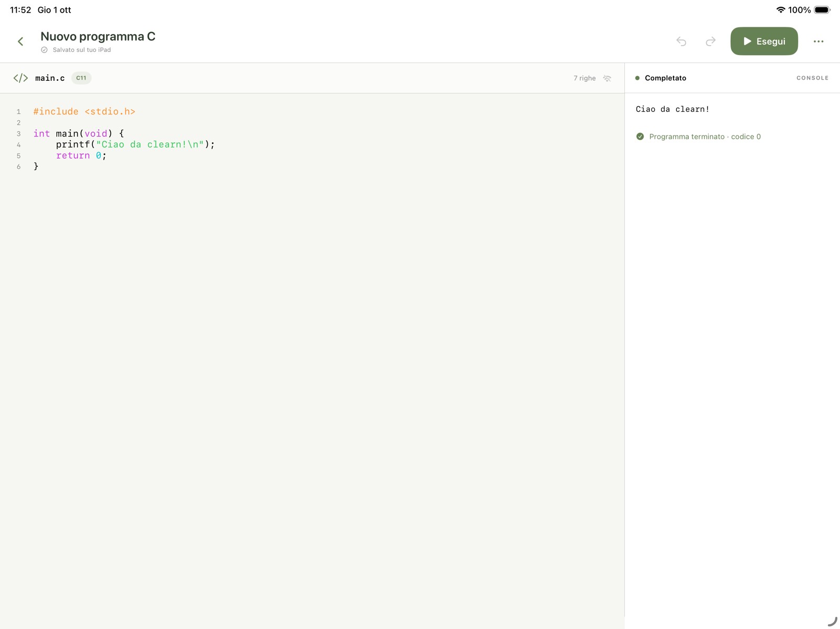Click line number 6 in gutter
The height and width of the screenshot is (629, 840).
[18, 167]
